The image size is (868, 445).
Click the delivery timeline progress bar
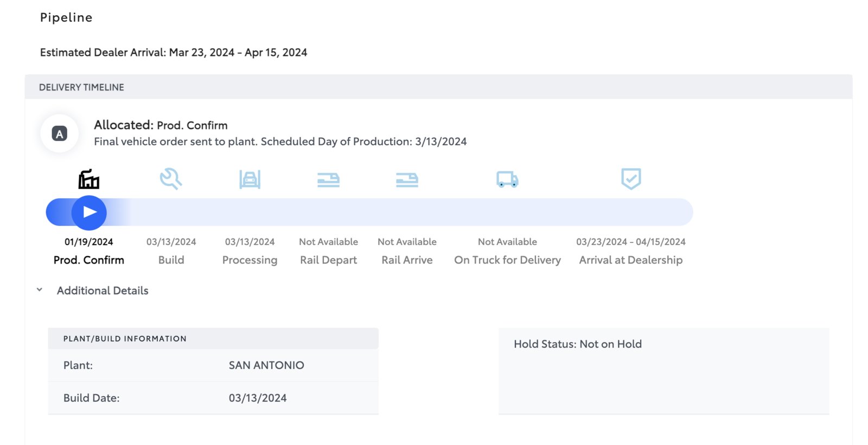pyautogui.click(x=369, y=212)
